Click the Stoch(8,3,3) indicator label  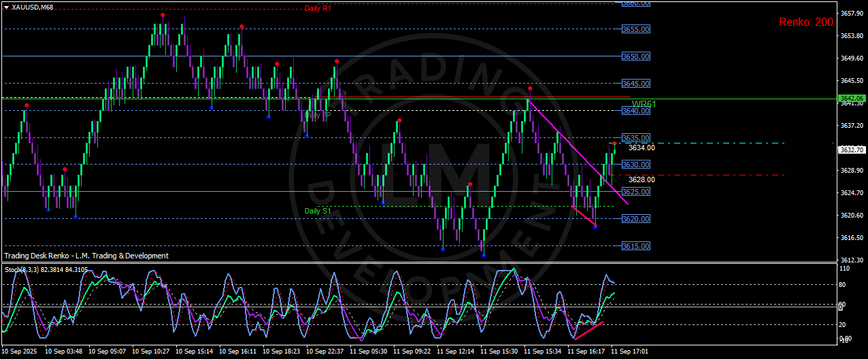coord(46,270)
